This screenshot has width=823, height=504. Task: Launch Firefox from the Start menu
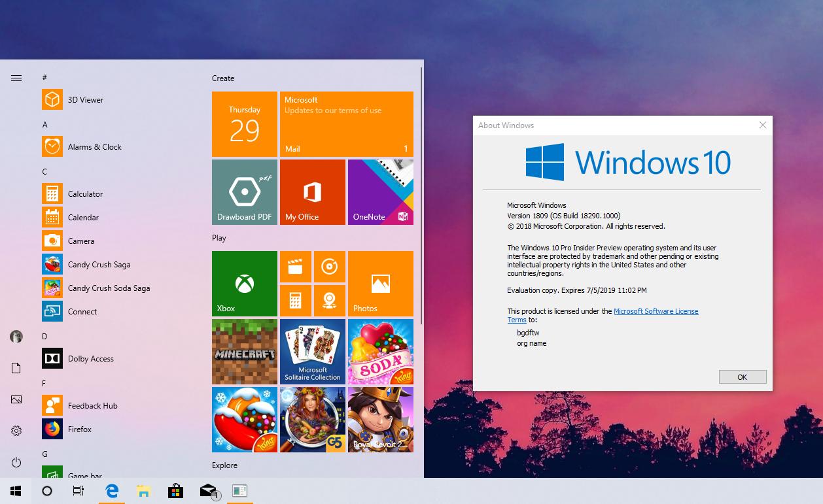coord(80,429)
